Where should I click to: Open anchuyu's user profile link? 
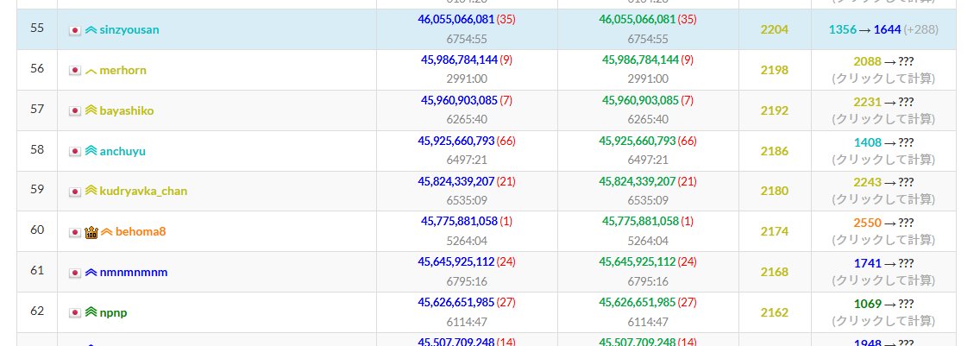122,151
